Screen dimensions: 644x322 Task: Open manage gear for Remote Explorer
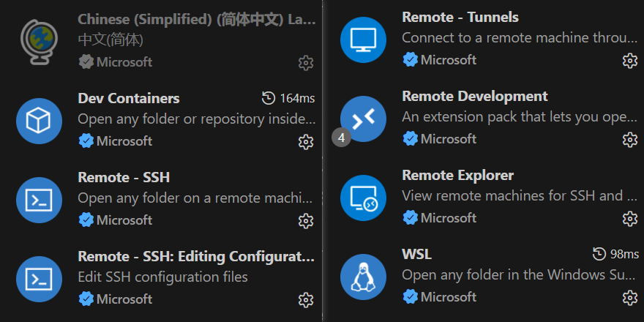pos(630,219)
